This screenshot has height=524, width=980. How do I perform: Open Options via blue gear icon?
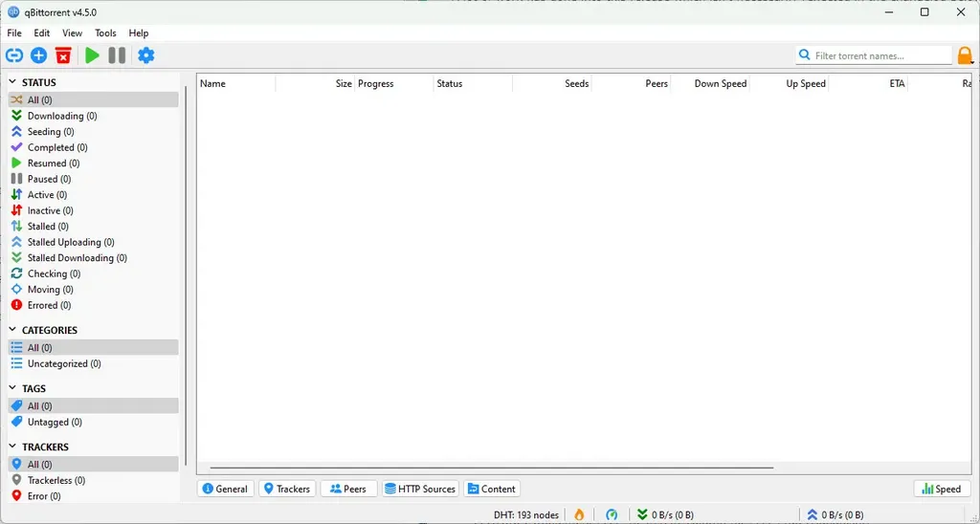(x=145, y=55)
